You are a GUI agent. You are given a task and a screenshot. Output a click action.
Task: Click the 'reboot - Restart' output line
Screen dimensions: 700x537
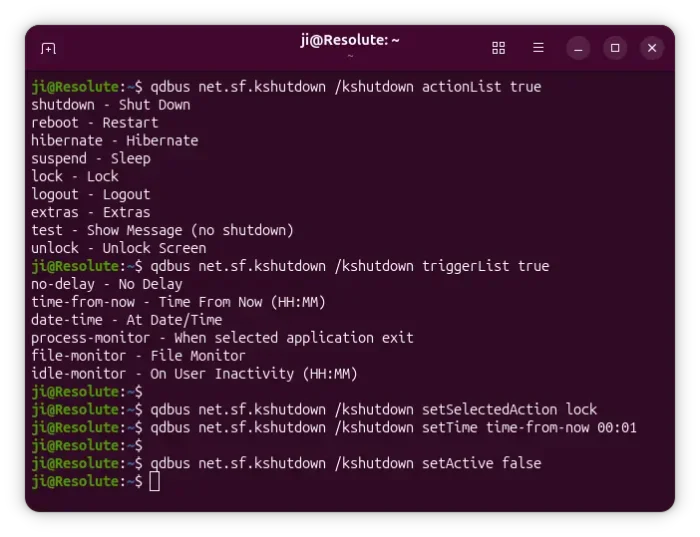tap(95, 123)
